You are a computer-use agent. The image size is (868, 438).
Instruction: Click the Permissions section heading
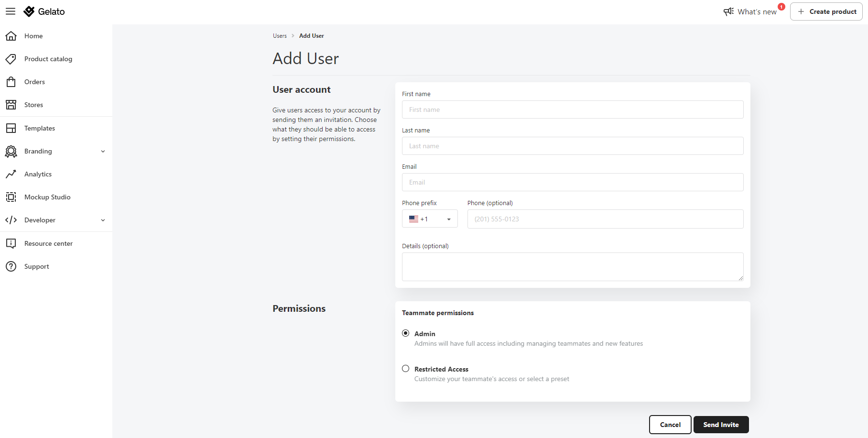[299, 308]
